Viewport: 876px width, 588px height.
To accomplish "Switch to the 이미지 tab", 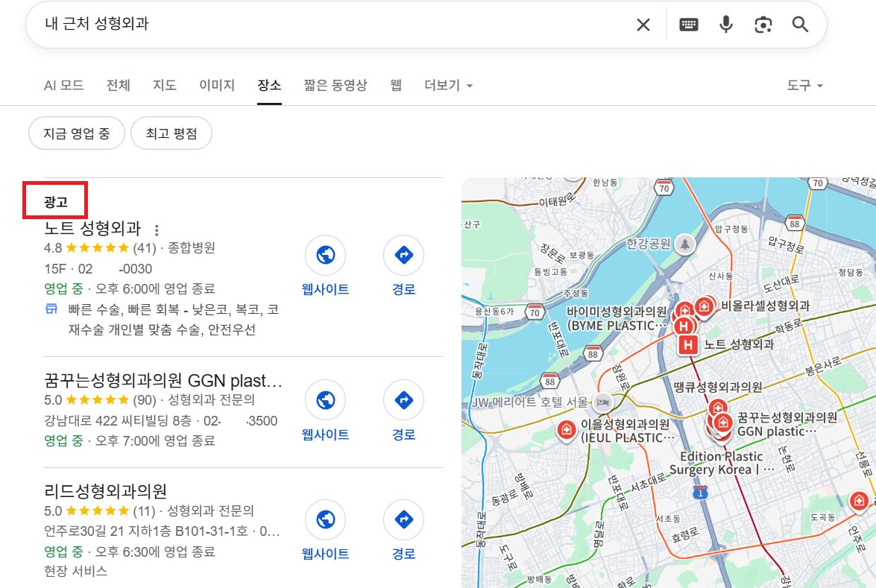I will click(217, 86).
